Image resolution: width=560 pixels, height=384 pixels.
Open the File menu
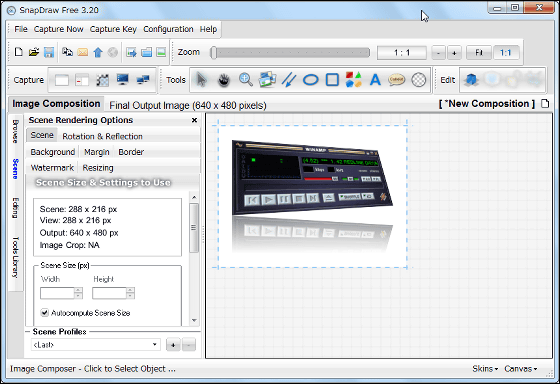point(21,29)
